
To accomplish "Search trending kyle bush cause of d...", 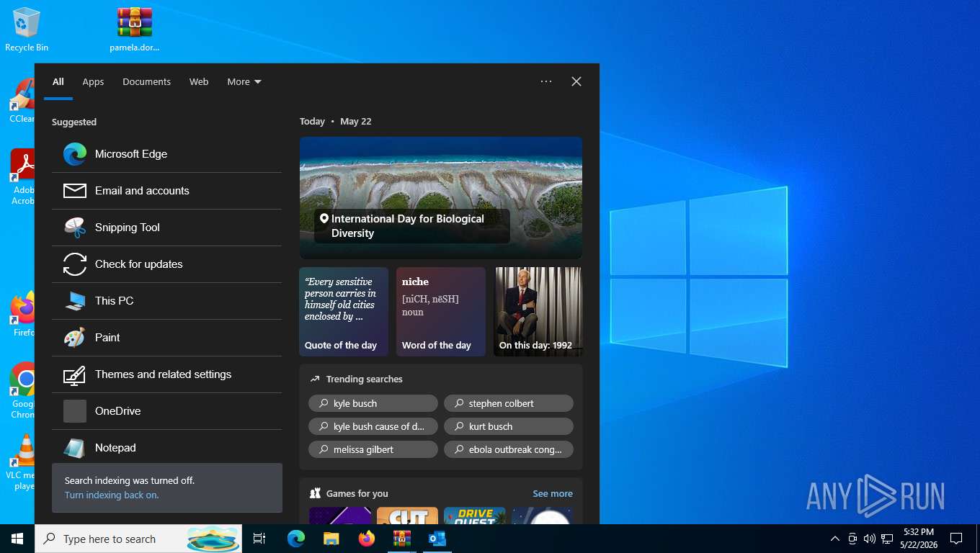I will [x=373, y=426].
